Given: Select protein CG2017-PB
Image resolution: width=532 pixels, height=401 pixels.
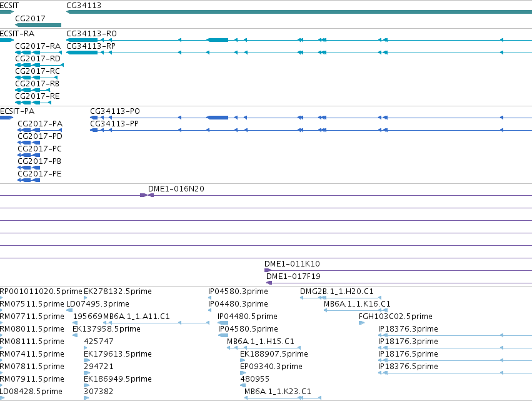Looking at the screenshot, I should coord(39,161).
